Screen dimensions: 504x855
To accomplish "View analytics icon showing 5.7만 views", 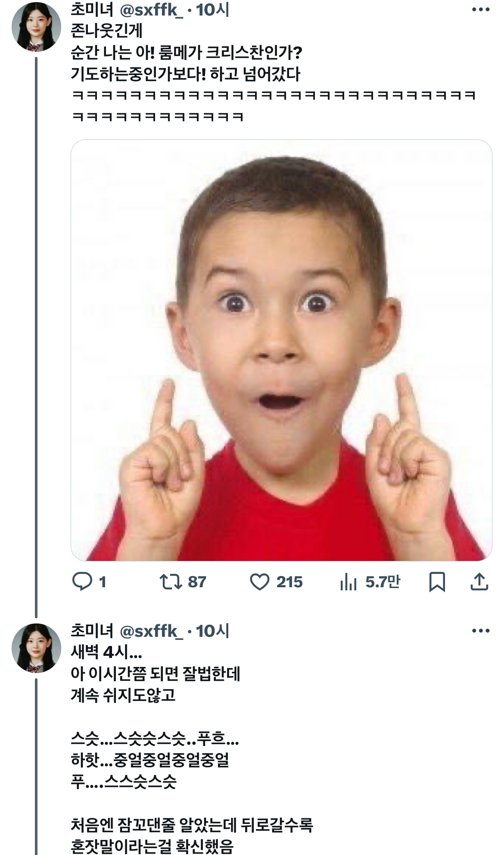I will (348, 582).
